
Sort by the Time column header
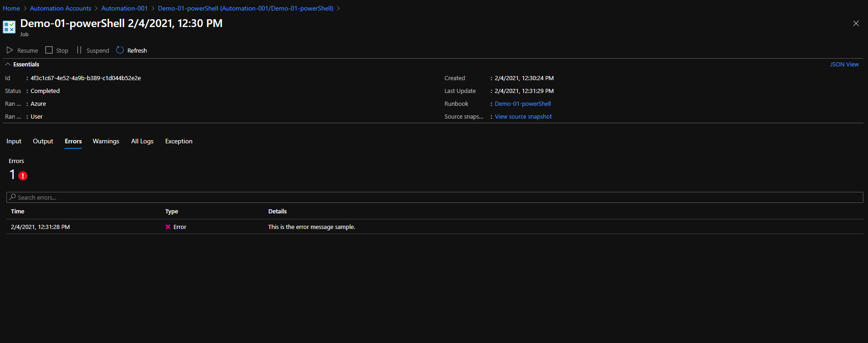[17, 211]
